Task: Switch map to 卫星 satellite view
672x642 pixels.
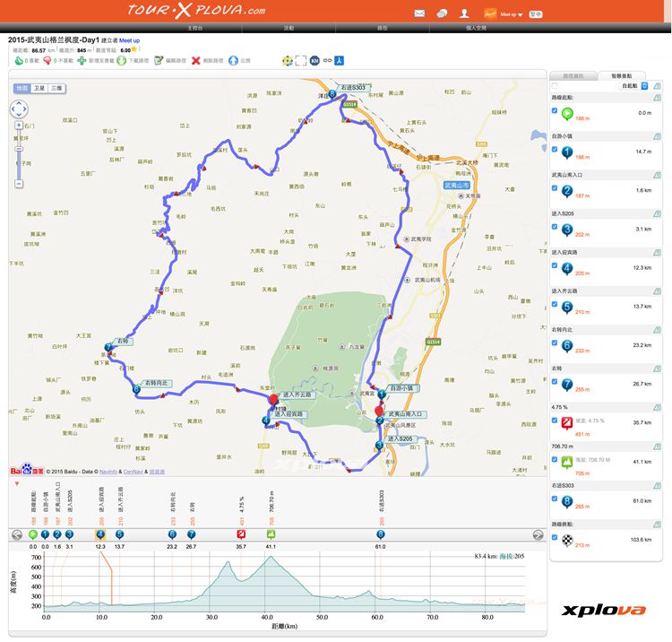Action: click(39, 89)
